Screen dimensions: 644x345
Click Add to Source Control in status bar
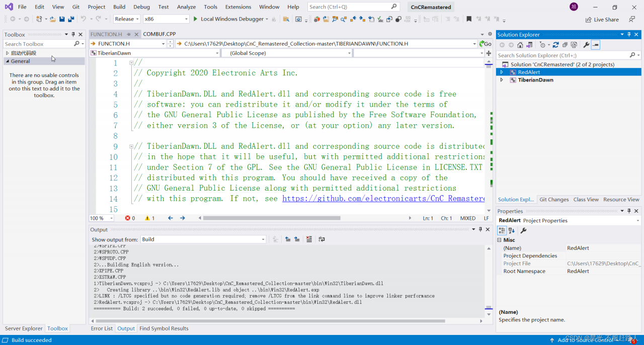(x=585, y=340)
